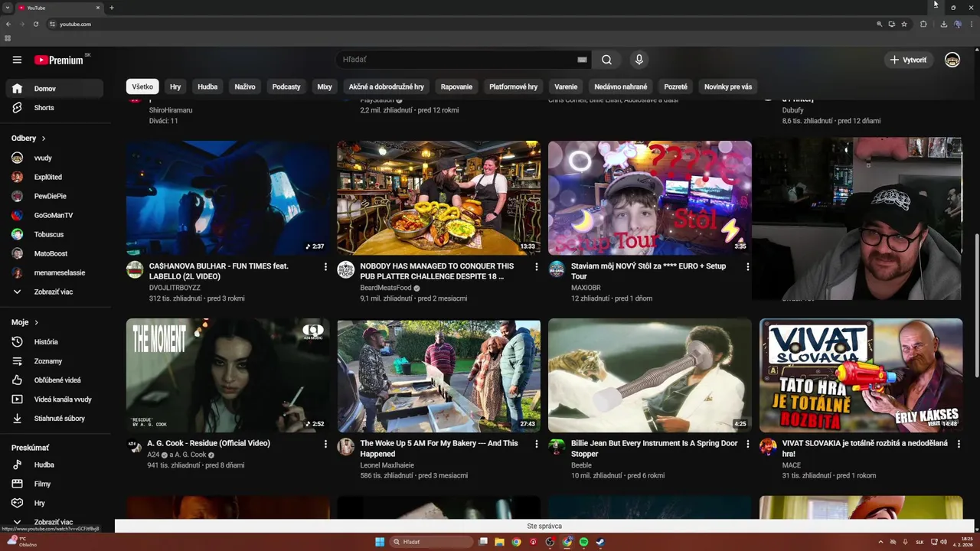Screen dimensions: 980x551
Task: Select the Naživo filter chip
Action: [245, 87]
